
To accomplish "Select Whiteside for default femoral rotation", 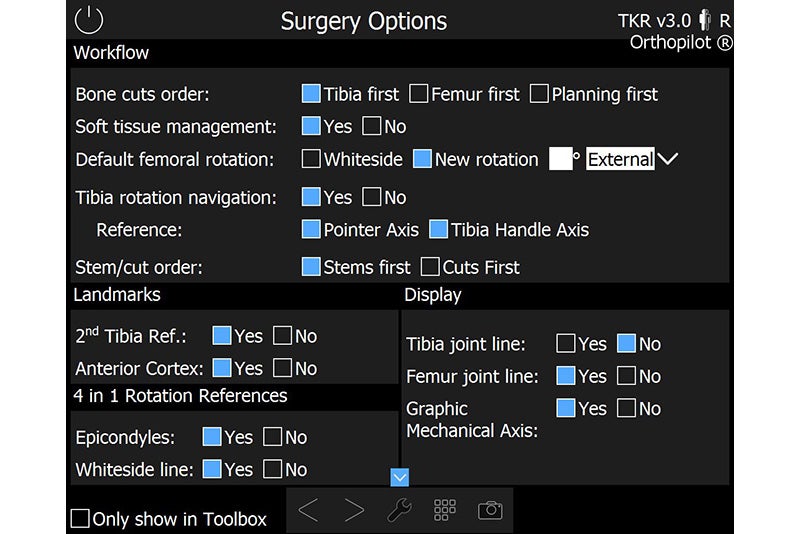I will click(311, 159).
